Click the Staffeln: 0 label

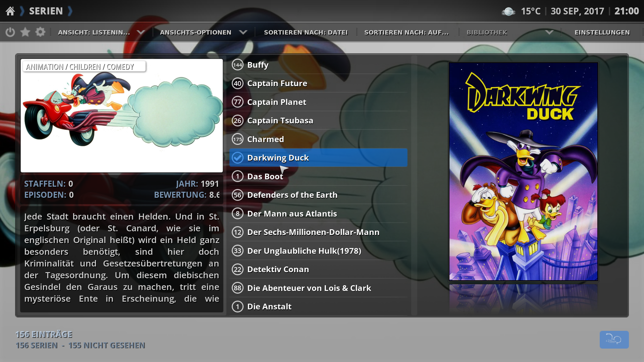coord(49,184)
